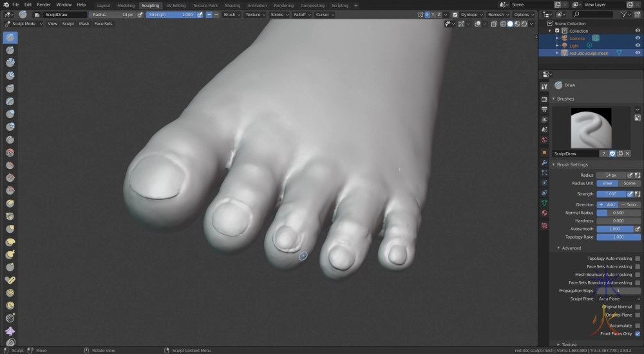This screenshot has height=354, width=644.
Task: Set Radius Unit to Scene
Action: click(x=629, y=183)
